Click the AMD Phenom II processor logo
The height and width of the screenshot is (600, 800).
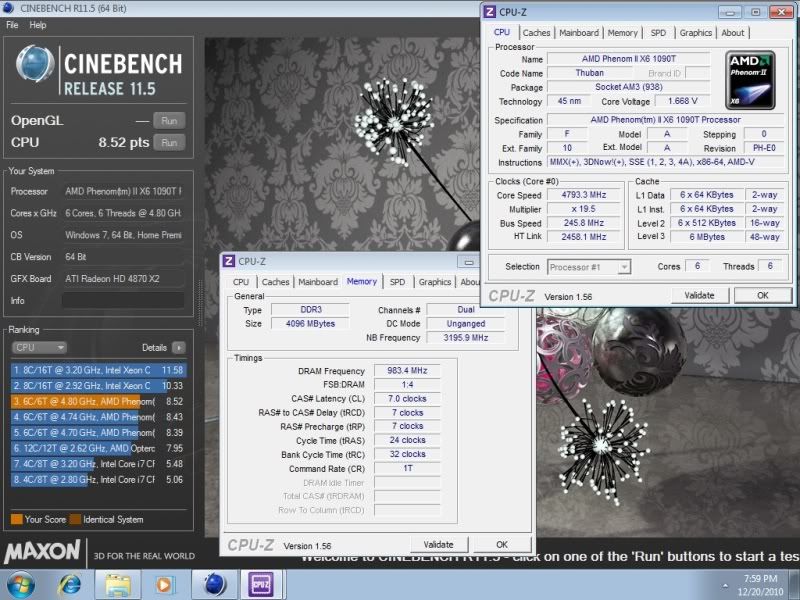point(750,81)
